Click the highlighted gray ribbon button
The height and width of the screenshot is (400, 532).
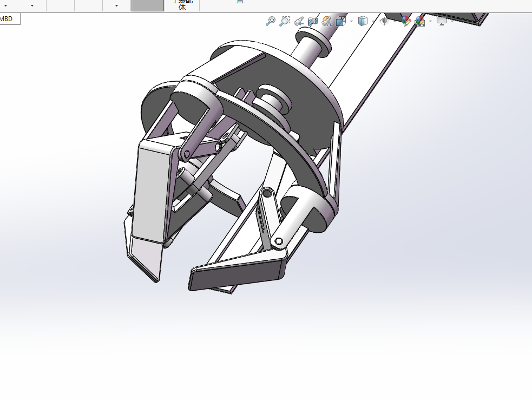148,5
